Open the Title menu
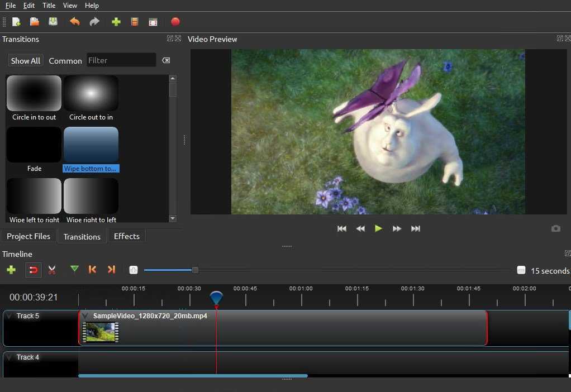 pyautogui.click(x=49, y=6)
